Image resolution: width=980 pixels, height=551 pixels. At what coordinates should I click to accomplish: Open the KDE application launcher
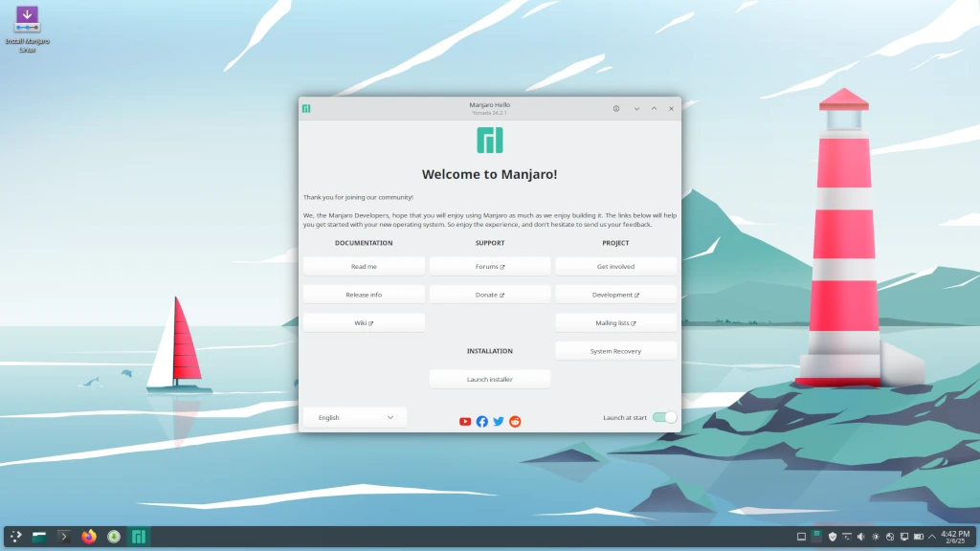tap(15, 536)
